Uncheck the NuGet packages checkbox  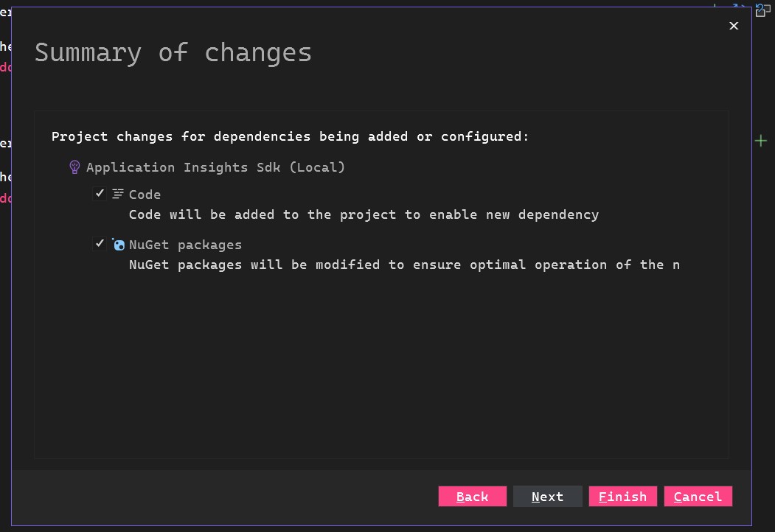point(100,244)
